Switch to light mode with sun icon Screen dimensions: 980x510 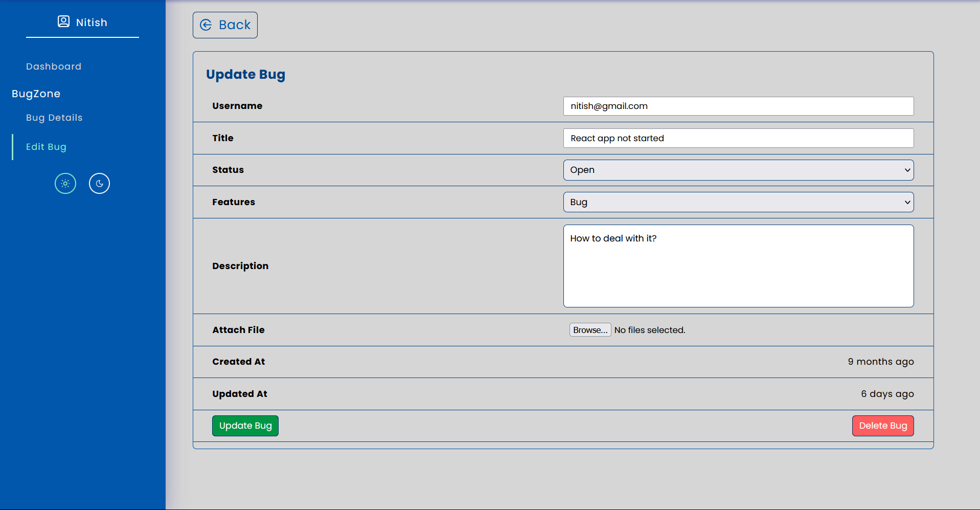65,184
